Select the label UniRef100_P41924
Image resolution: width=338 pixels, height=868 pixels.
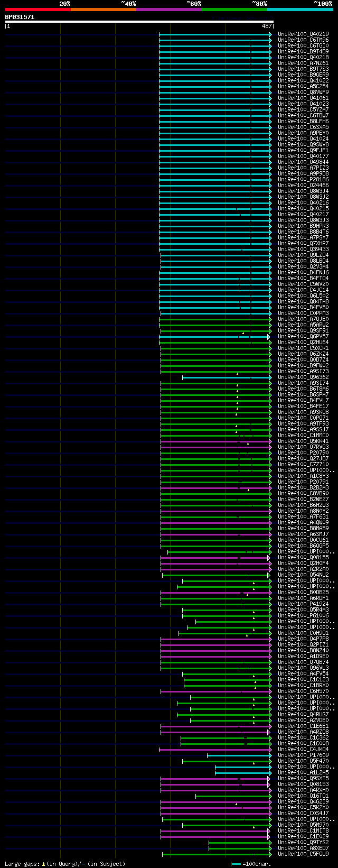pyautogui.click(x=303, y=604)
